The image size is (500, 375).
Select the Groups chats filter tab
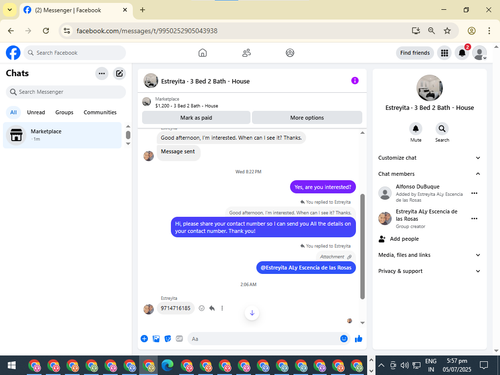(x=64, y=112)
